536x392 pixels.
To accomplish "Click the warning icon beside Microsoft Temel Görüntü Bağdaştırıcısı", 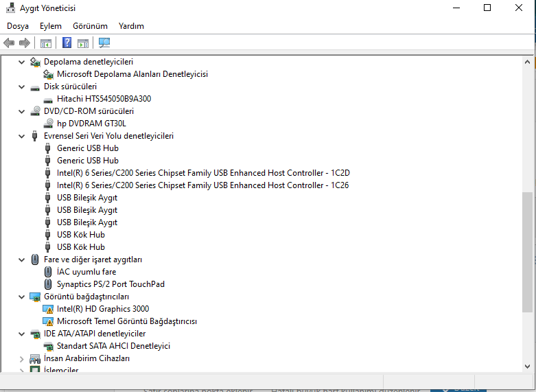I will [48, 321].
